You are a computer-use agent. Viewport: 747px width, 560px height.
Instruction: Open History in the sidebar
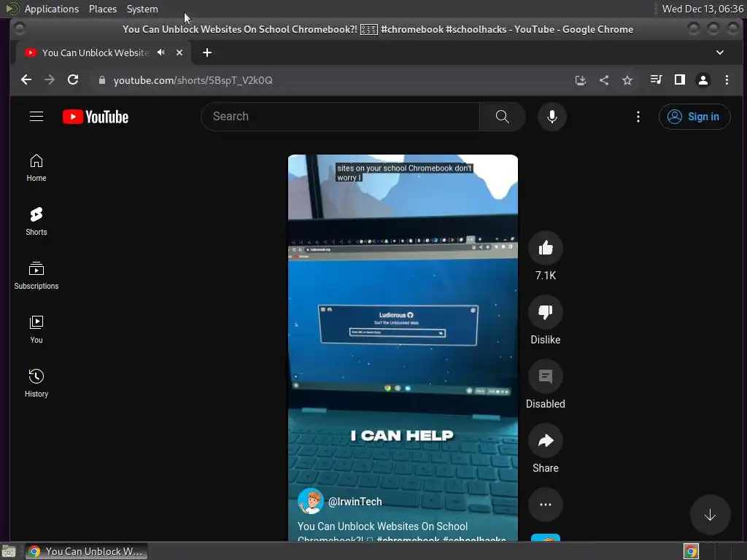tap(36, 384)
